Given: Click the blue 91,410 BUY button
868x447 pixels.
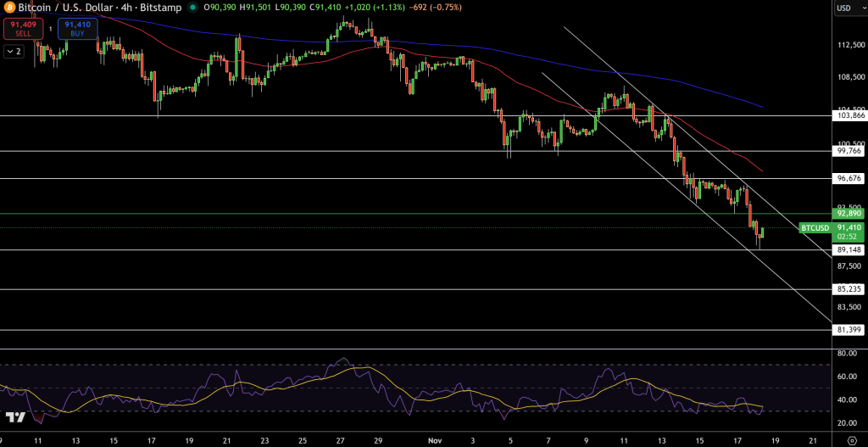Looking at the screenshot, I should tap(77, 29).
